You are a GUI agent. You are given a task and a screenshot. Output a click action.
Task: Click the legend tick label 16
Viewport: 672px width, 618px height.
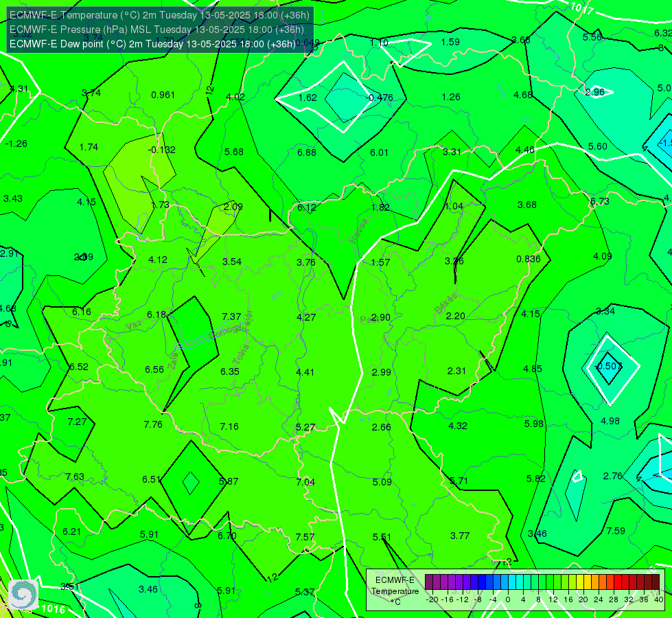(568, 599)
